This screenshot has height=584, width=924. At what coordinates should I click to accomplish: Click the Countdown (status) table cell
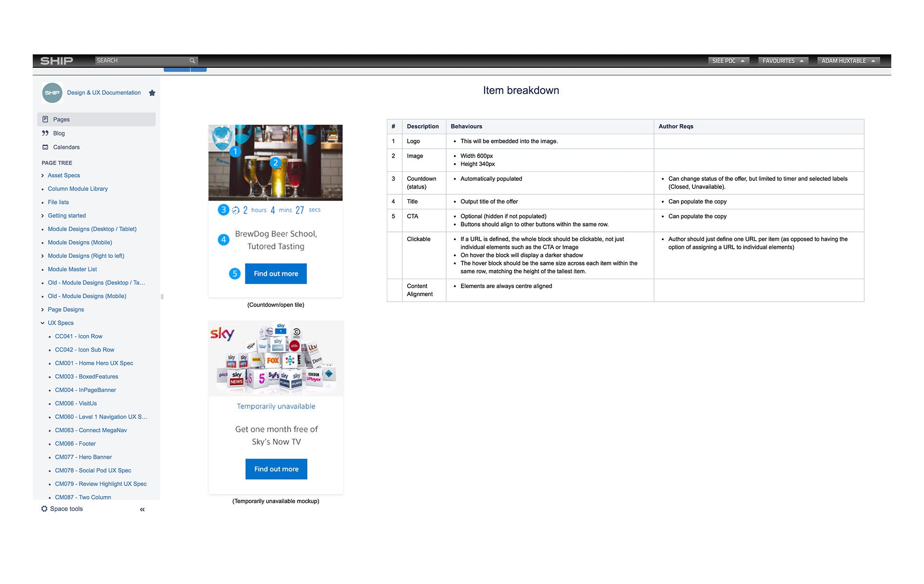pyautogui.click(x=424, y=183)
